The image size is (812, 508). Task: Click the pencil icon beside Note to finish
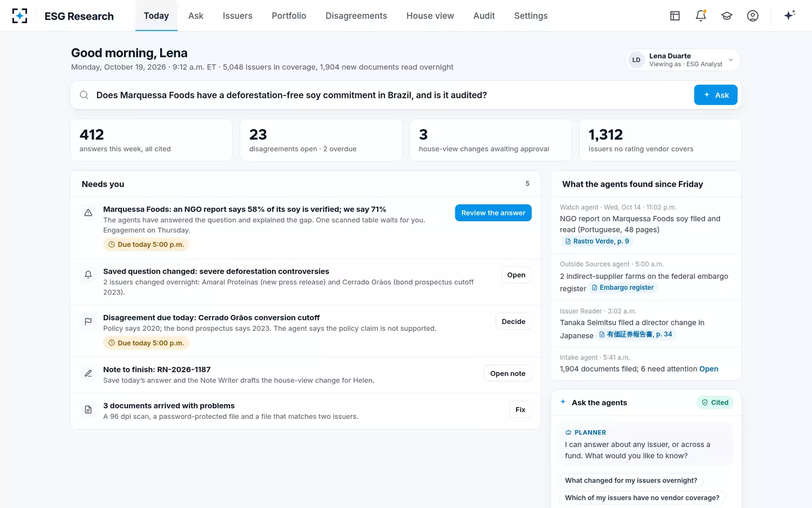pos(89,373)
